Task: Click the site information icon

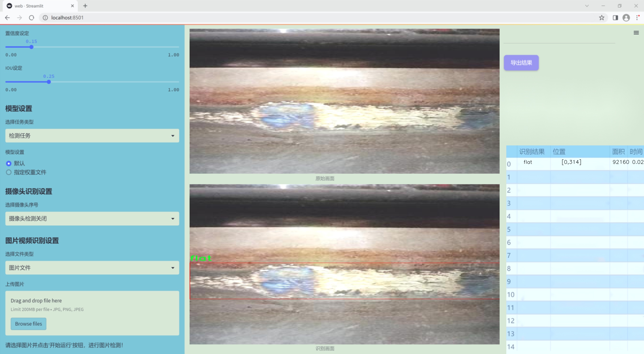Action: pos(45,18)
